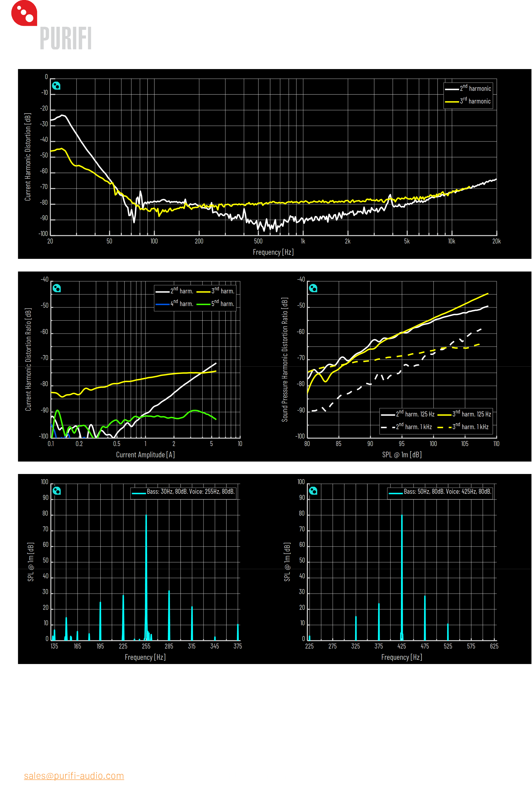The height and width of the screenshot is (796, 532).
Task: Click the dashed '2nd harm. 1 kHz' legend entry
Action: [x=407, y=427]
